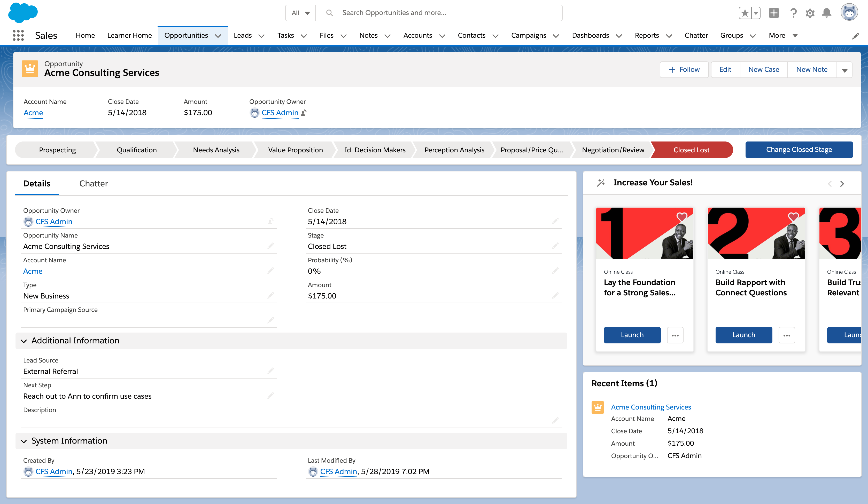Screen dimensions: 868x504
Task: Collapse the System Information section
Action: (x=24, y=441)
